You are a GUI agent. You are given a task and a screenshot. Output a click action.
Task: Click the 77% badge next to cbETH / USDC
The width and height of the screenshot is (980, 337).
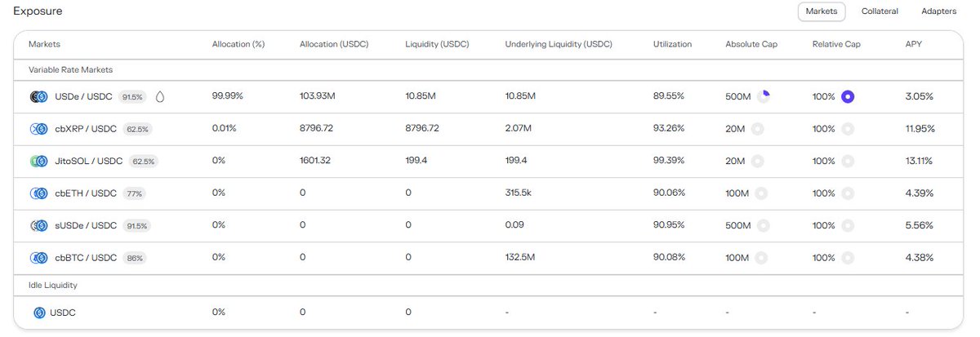[x=134, y=193]
